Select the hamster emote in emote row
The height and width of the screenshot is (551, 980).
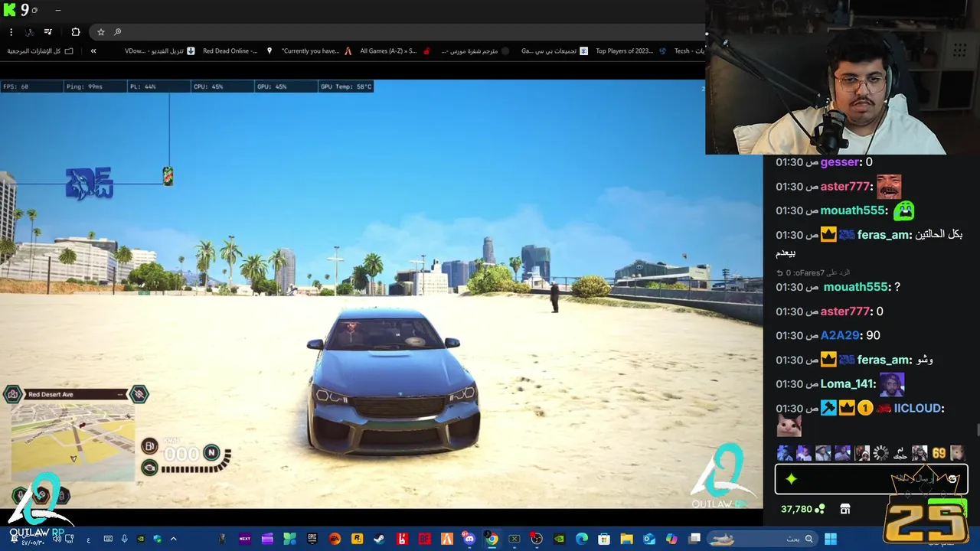pos(957,453)
